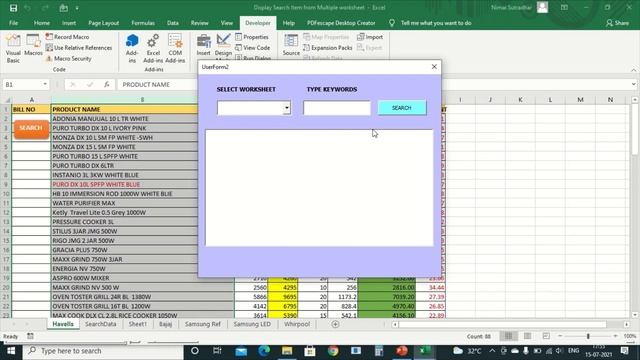Zoom out with the minus button
Screen dimensions: 640x360
coord(560,336)
